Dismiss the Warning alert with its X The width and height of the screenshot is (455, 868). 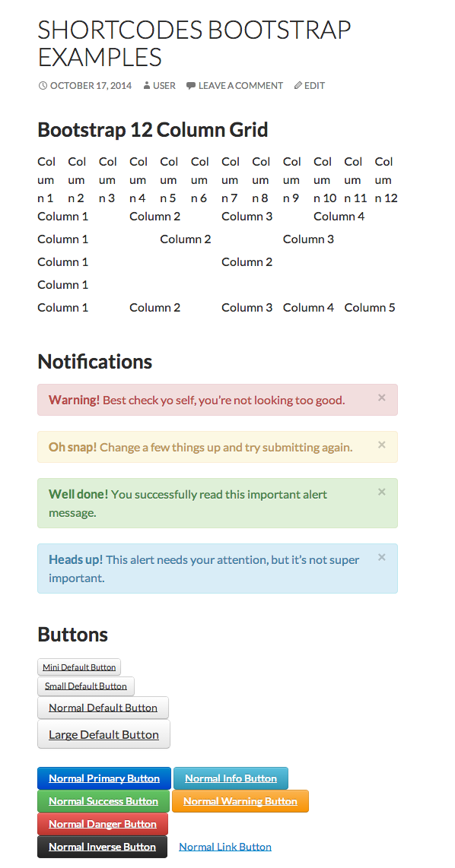pos(381,398)
